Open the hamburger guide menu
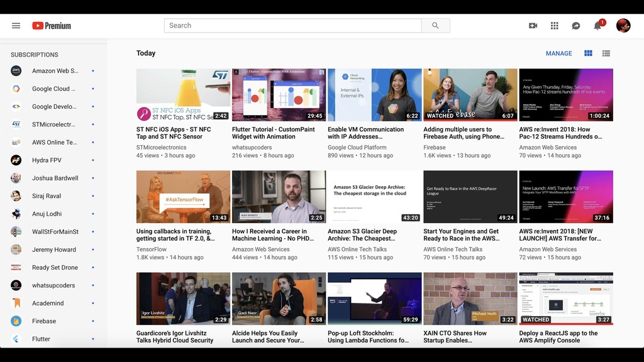Viewport: 644px width, 362px height. pyautogui.click(x=16, y=25)
